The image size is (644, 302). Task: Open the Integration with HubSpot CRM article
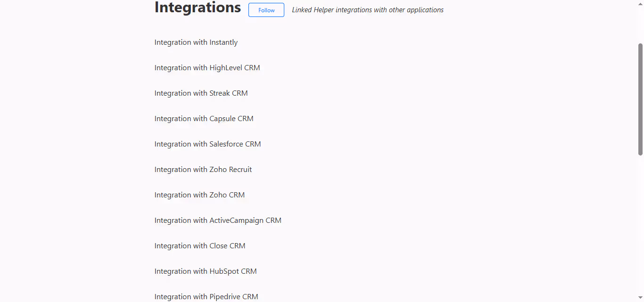click(x=206, y=271)
